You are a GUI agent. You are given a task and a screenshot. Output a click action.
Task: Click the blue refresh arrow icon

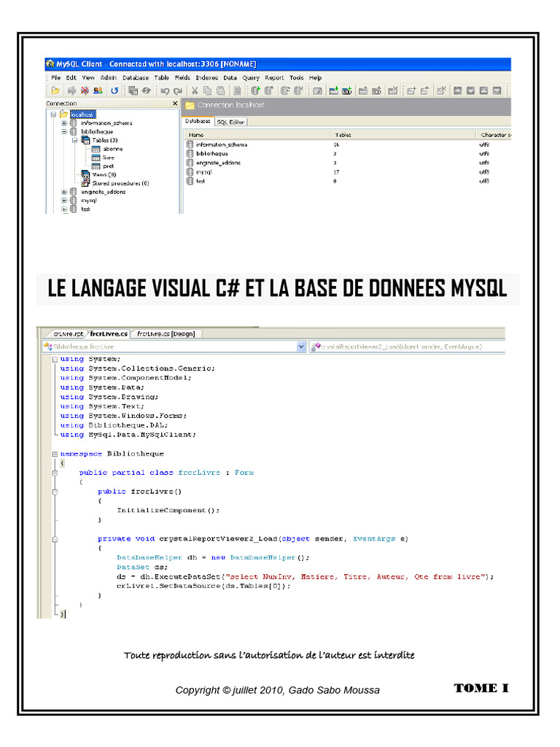(x=114, y=90)
